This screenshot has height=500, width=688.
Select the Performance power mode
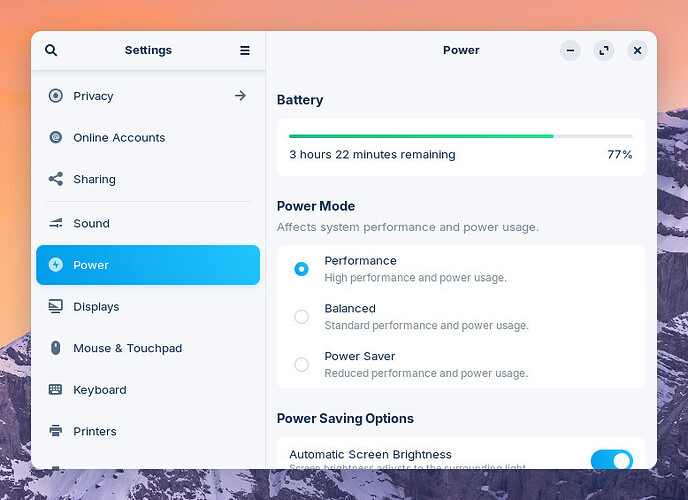point(301,269)
